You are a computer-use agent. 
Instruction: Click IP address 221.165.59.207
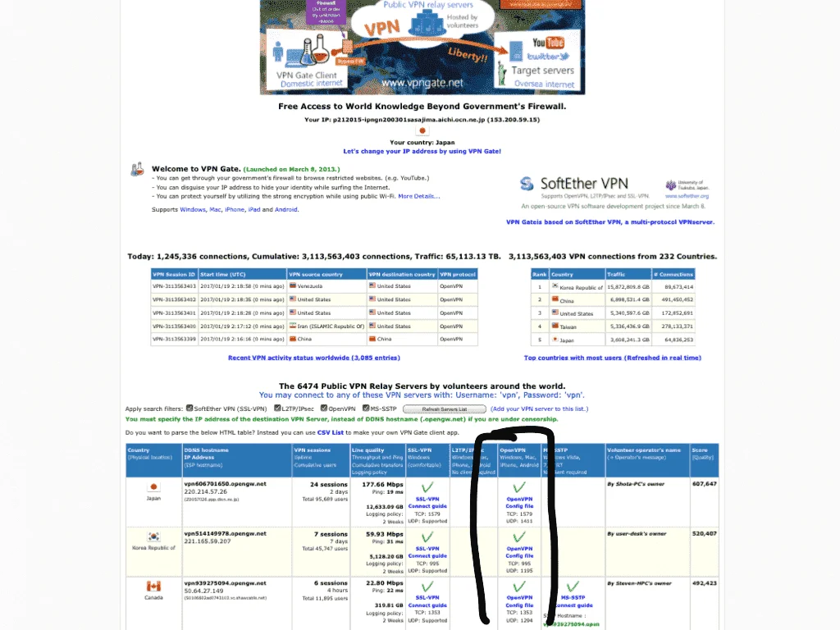tap(209, 541)
